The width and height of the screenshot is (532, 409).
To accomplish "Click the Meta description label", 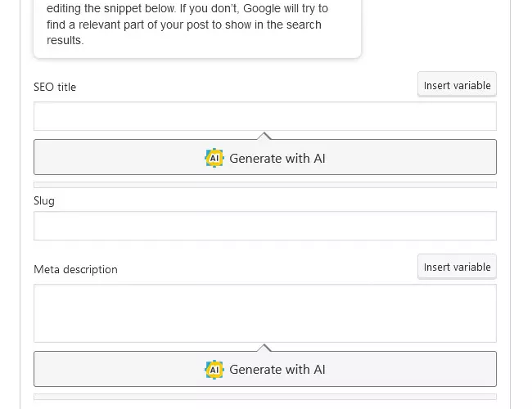I will pos(75,269).
